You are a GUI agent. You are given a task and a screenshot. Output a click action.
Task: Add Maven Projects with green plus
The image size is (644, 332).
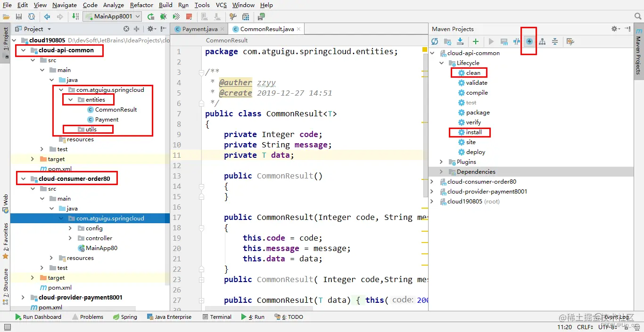pos(476,41)
